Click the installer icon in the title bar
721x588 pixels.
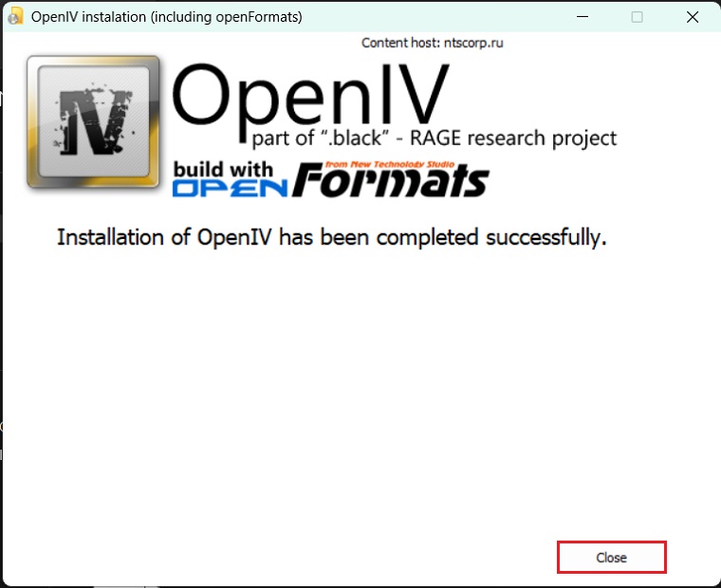click(15, 16)
